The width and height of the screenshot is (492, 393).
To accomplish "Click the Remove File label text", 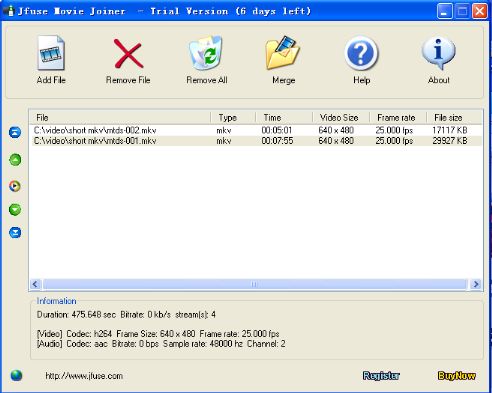I will coord(128,80).
